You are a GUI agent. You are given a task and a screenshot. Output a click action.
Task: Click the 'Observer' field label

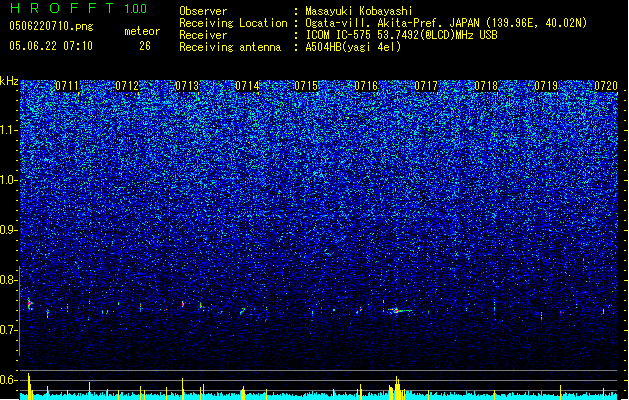coord(203,11)
